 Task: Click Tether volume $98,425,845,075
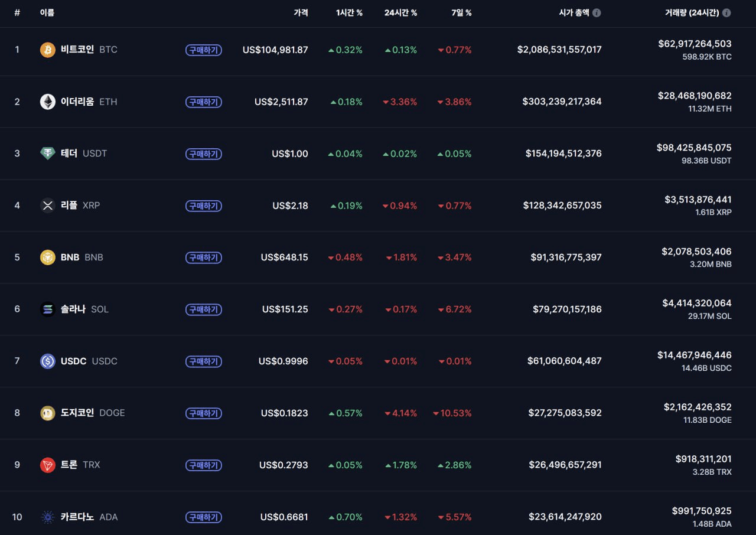[694, 148]
